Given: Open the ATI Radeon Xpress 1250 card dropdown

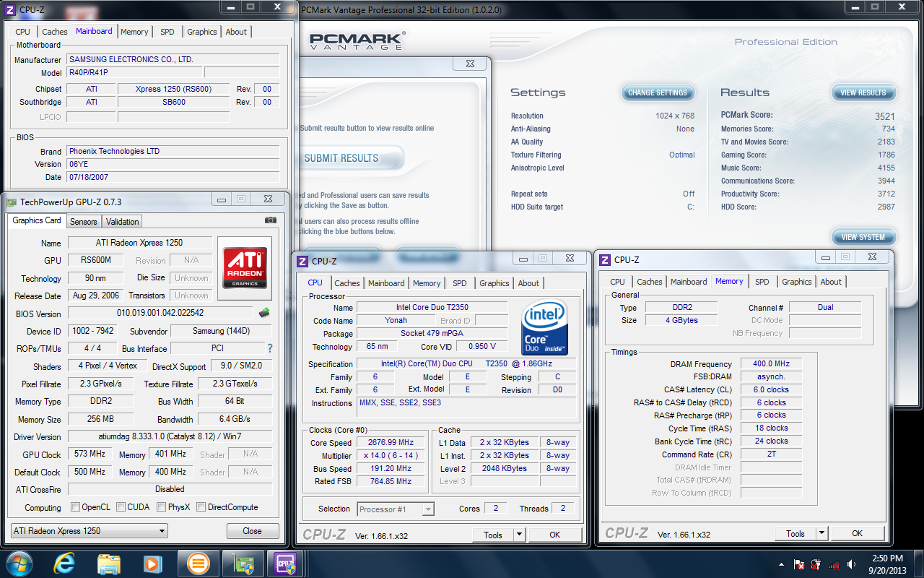Looking at the screenshot, I should [88, 531].
